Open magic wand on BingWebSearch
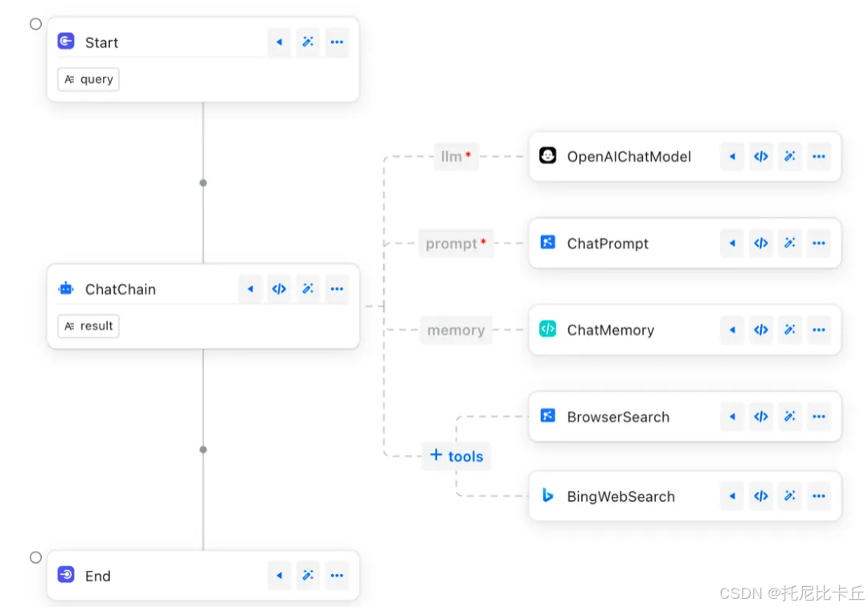 click(789, 496)
